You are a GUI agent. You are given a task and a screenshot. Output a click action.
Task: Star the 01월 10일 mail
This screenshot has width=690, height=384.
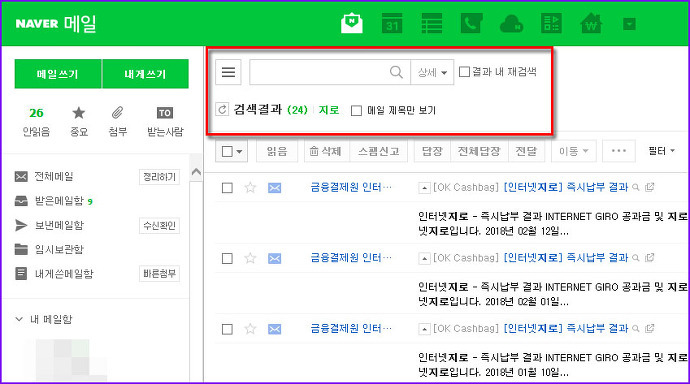point(250,329)
